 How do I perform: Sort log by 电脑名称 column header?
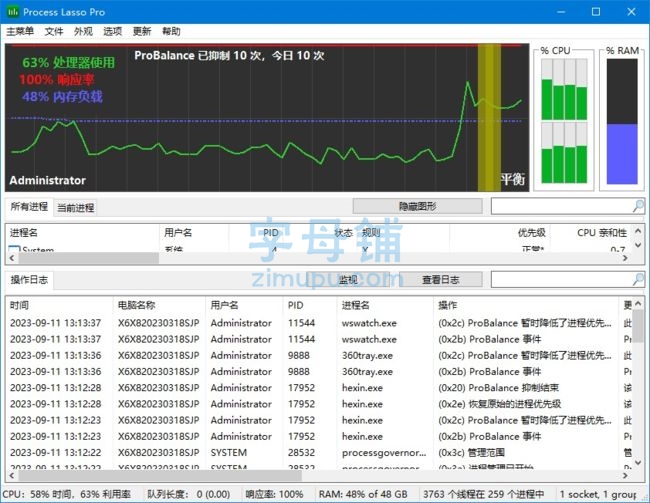pyautogui.click(x=159, y=305)
